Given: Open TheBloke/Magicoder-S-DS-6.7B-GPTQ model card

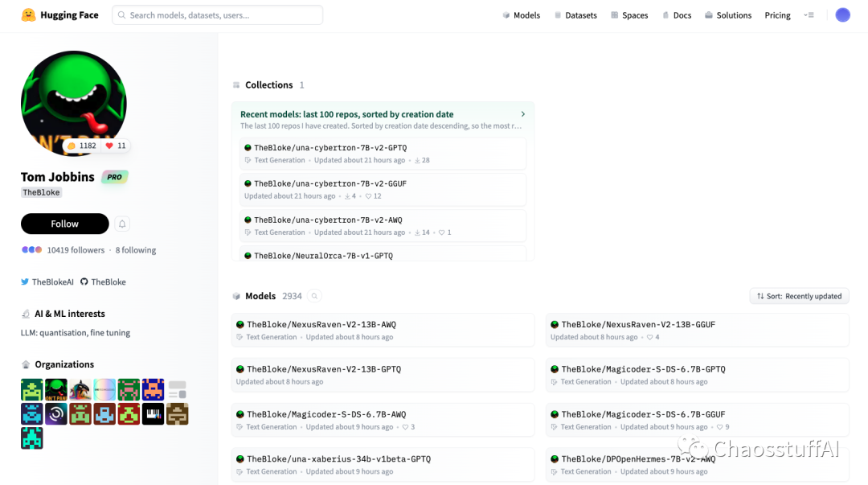Looking at the screenshot, I should pyautogui.click(x=698, y=376).
